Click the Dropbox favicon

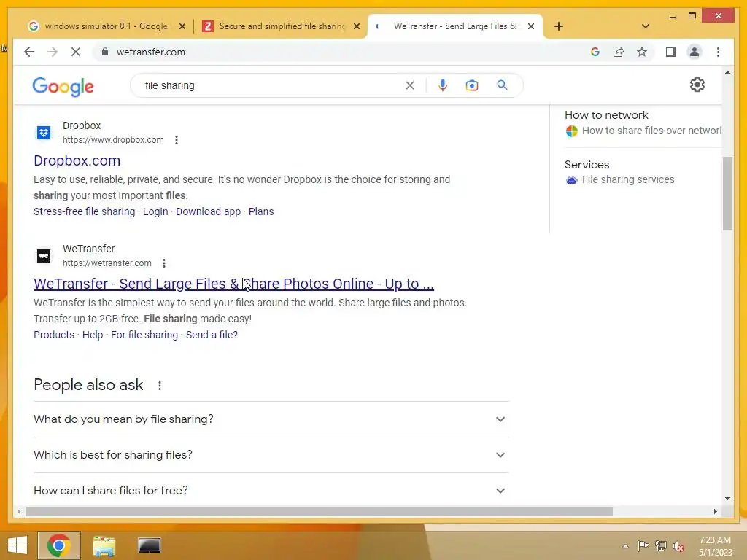tap(44, 133)
